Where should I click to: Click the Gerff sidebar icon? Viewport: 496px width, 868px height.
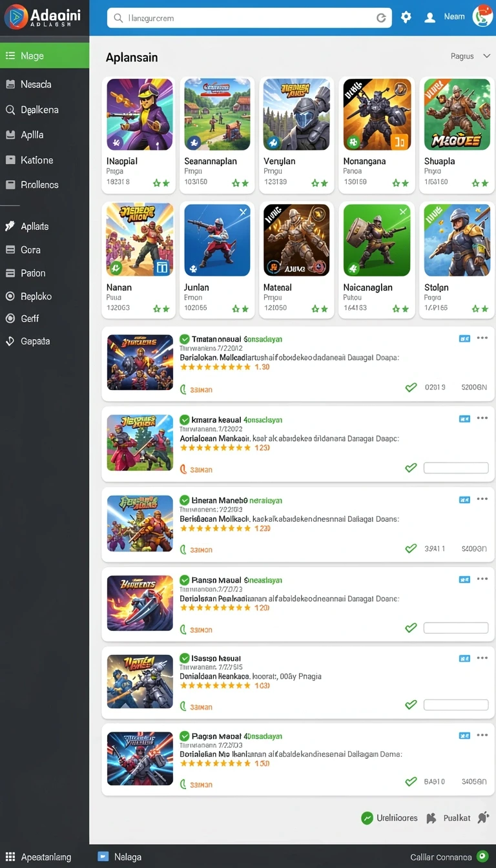point(10,318)
